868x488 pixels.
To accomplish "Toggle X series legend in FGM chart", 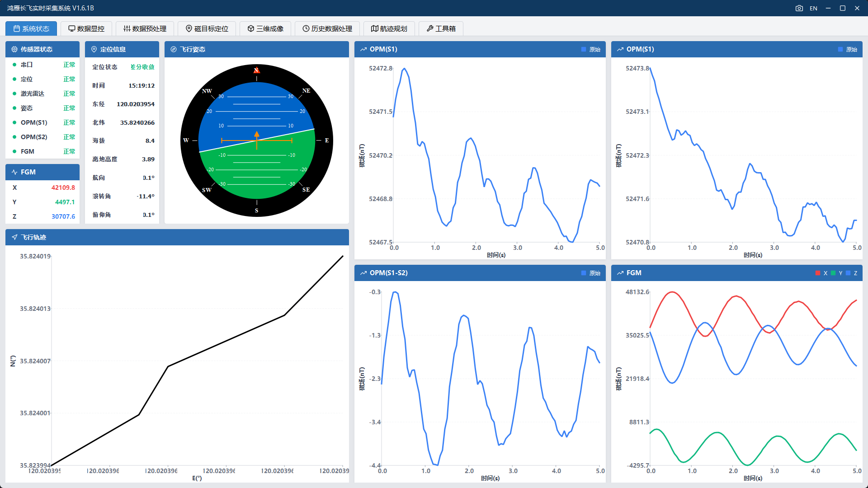I will [x=821, y=273].
